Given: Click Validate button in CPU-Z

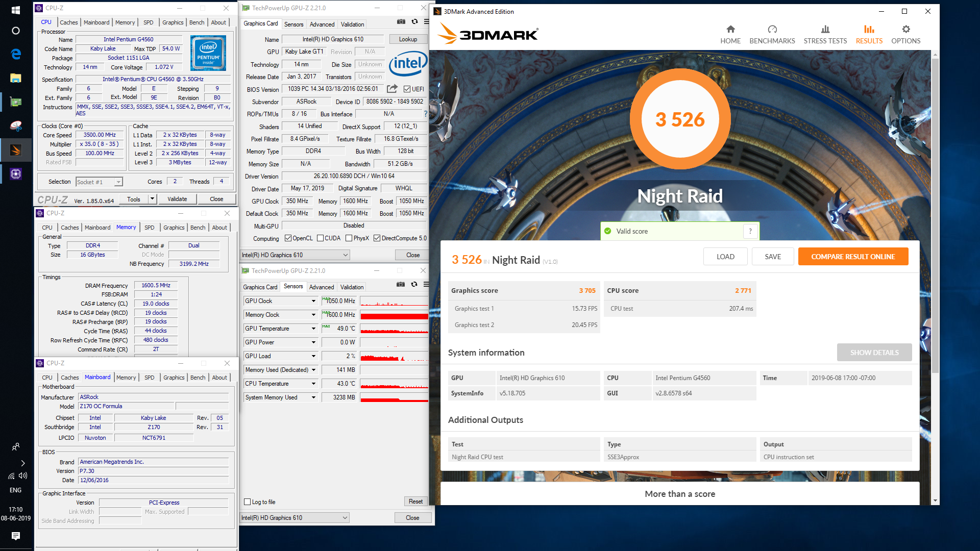Looking at the screenshot, I should (177, 199).
